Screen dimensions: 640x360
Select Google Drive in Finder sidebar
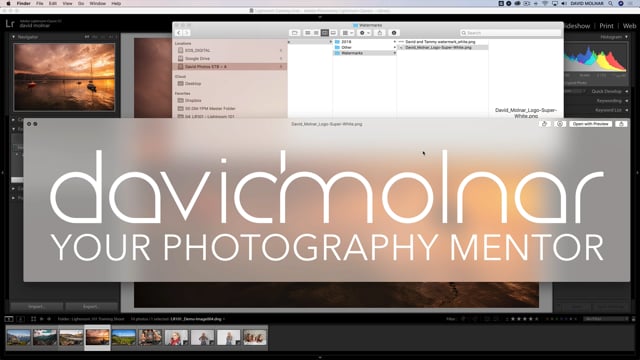pos(197,58)
